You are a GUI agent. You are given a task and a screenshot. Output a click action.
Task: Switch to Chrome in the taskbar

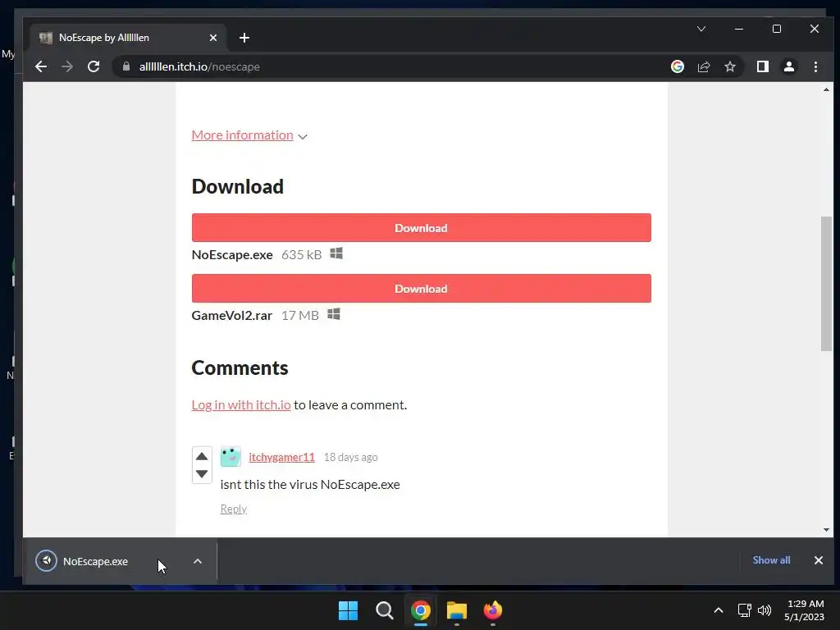(x=421, y=610)
